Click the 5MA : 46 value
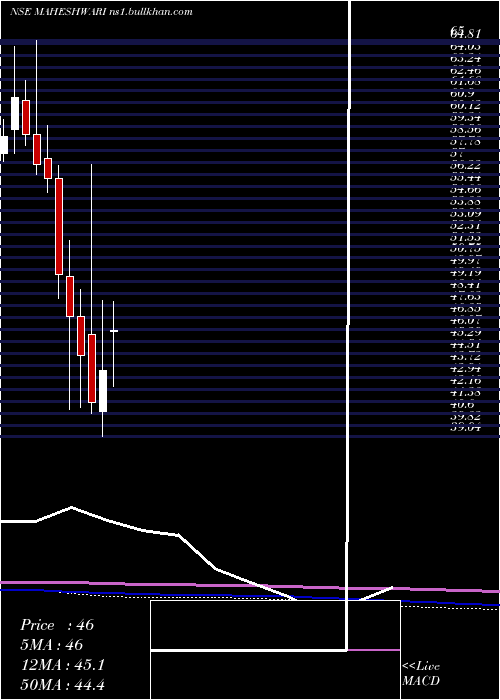The width and height of the screenshot is (500, 700). [x=51, y=645]
